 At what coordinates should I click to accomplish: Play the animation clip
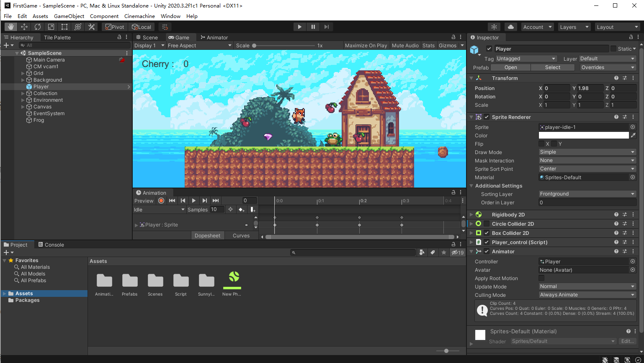pyautogui.click(x=194, y=201)
